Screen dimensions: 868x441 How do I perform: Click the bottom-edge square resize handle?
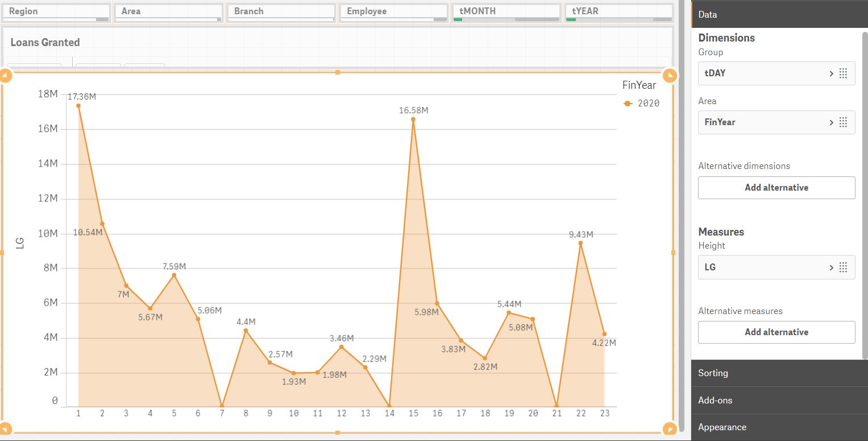pyautogui.click(x=338, y=433)
